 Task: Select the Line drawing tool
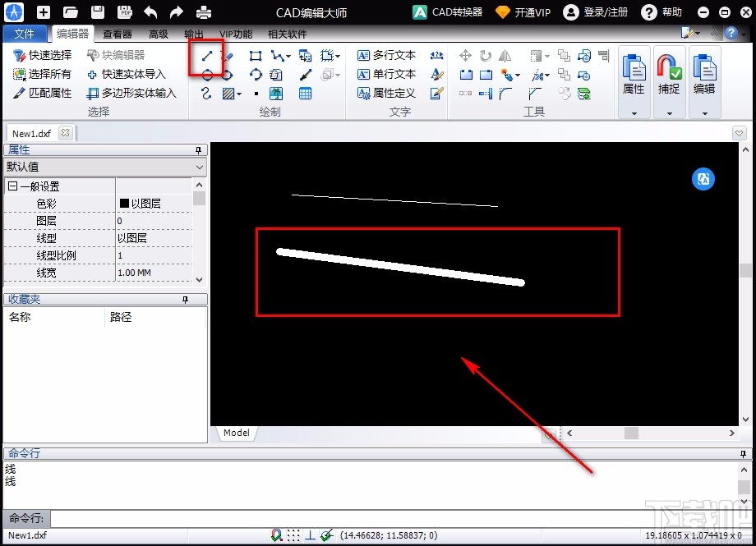tap(207, 56)
